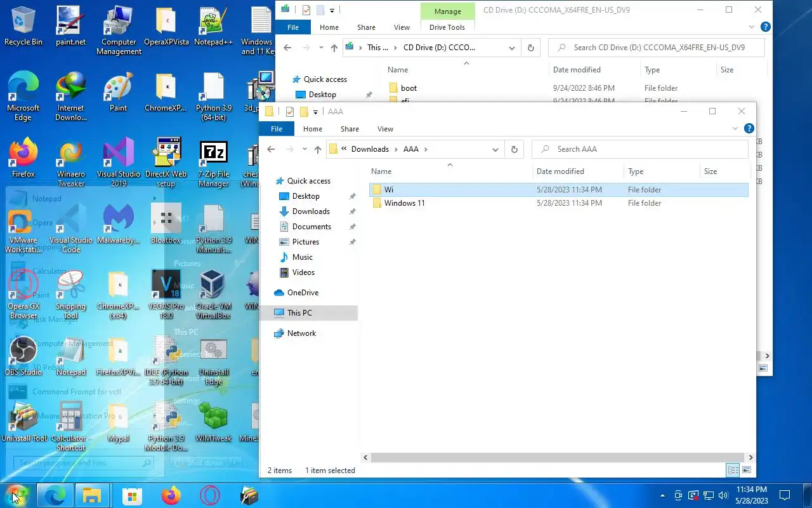Select the Oracle VM VirtualBox desktop icon
The height and width of the screenshot is (508, 812).
(213, 295)
